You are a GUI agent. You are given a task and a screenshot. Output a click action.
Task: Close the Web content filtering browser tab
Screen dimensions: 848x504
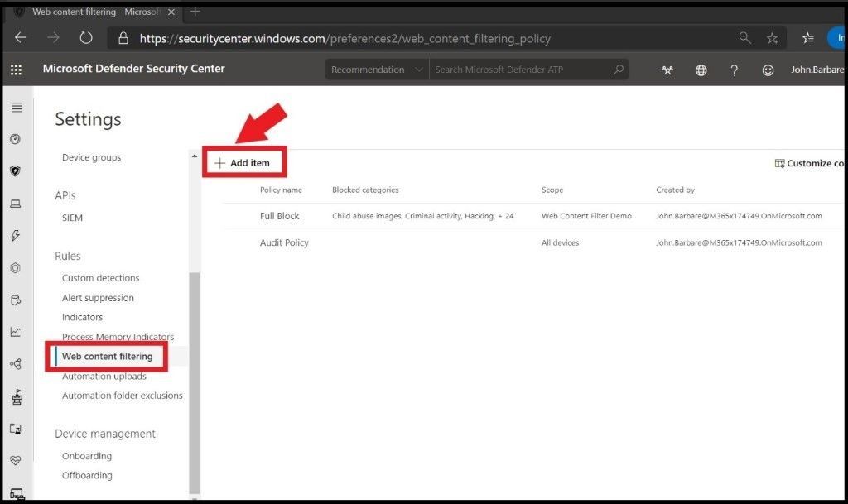tap(171, 12)
